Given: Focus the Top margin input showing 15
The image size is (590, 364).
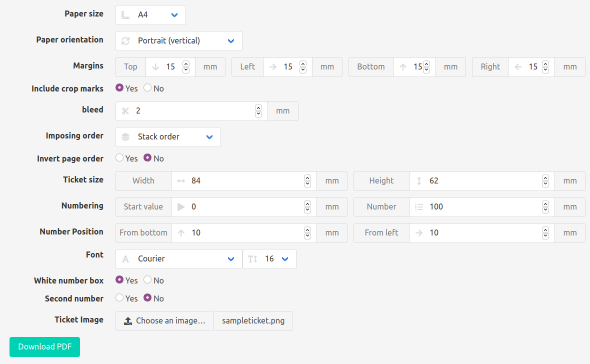Looking at the screenshot, I should point(170,67).
